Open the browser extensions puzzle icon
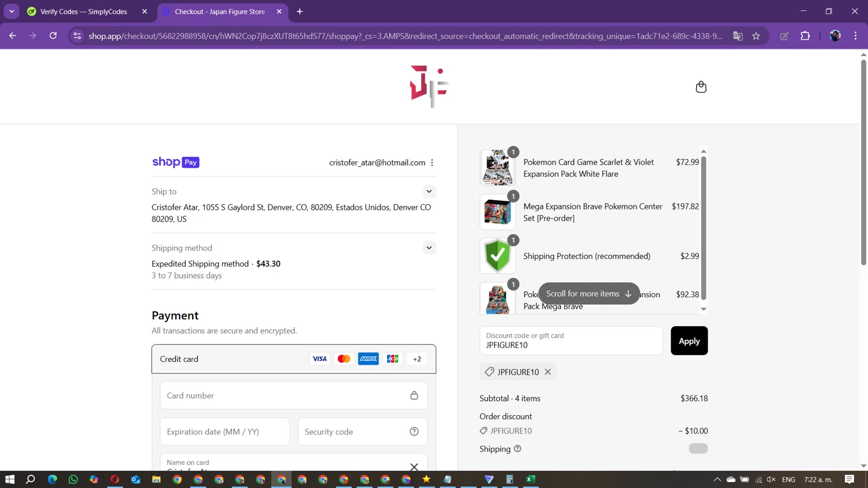 click(x=805, y=36)
